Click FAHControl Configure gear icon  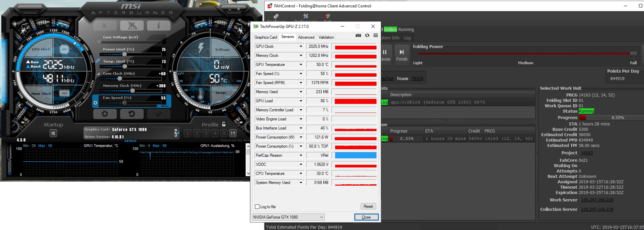[276, 17]
